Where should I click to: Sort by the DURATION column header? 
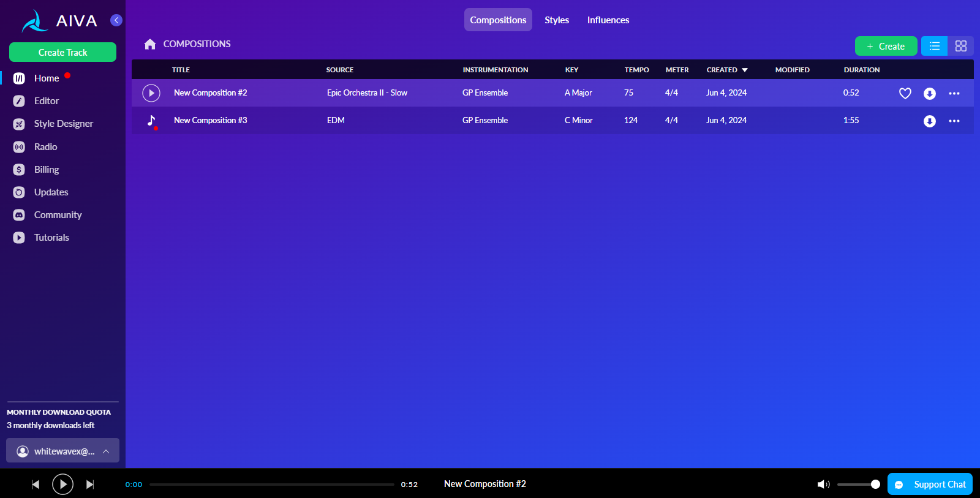pyautogui.click(x=862, y=70)
